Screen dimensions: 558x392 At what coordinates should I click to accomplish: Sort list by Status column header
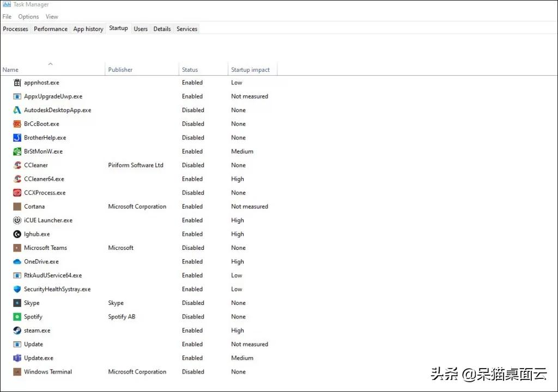pyautogui.click(x=190, y=70)
